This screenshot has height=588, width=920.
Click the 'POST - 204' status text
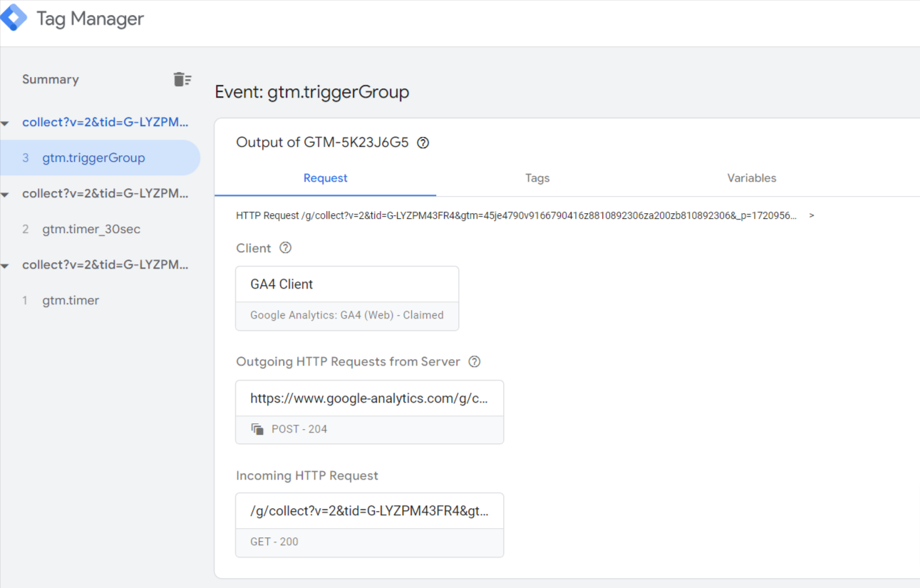tap(299, 429)
